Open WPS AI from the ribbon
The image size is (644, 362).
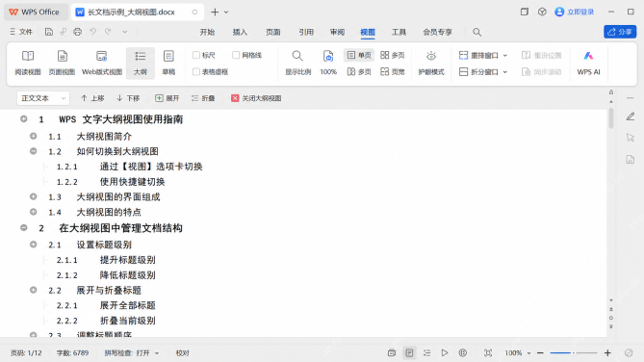[x=588, y=63]
